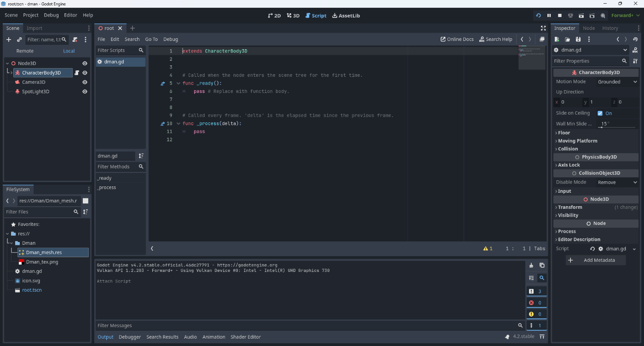
Task: Switch to the History tab
Action: (x=610, y=28)
